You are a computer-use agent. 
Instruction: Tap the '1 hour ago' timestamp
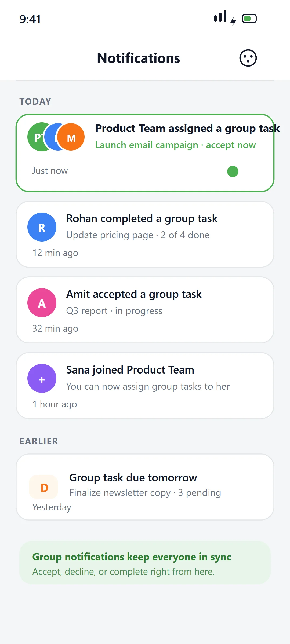tap(55, 404)
